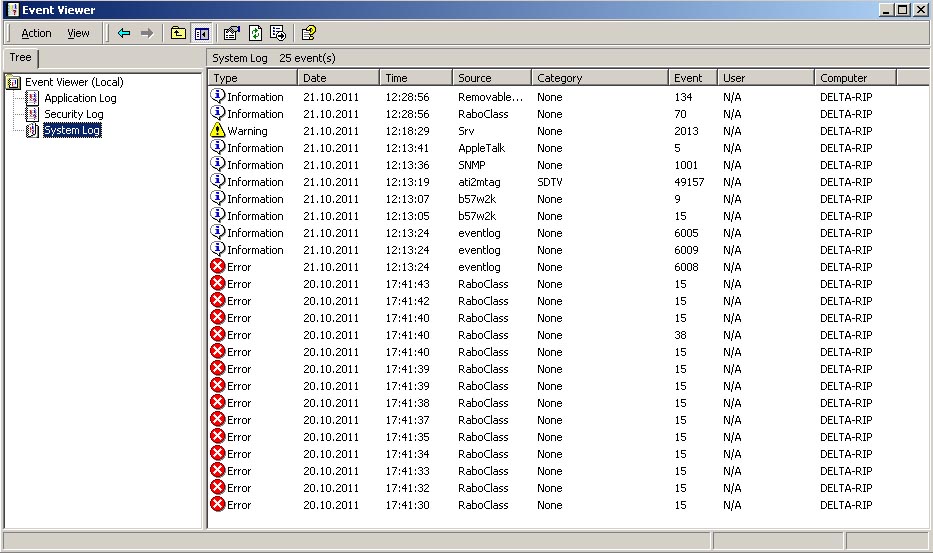Toggle the Show/Hide Console Tree icon
933x553 pixels.
pos(202,34)
